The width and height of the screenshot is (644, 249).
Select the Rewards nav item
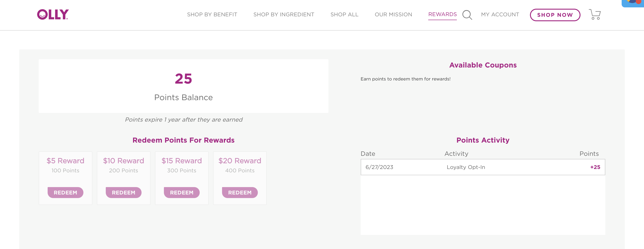442,15
